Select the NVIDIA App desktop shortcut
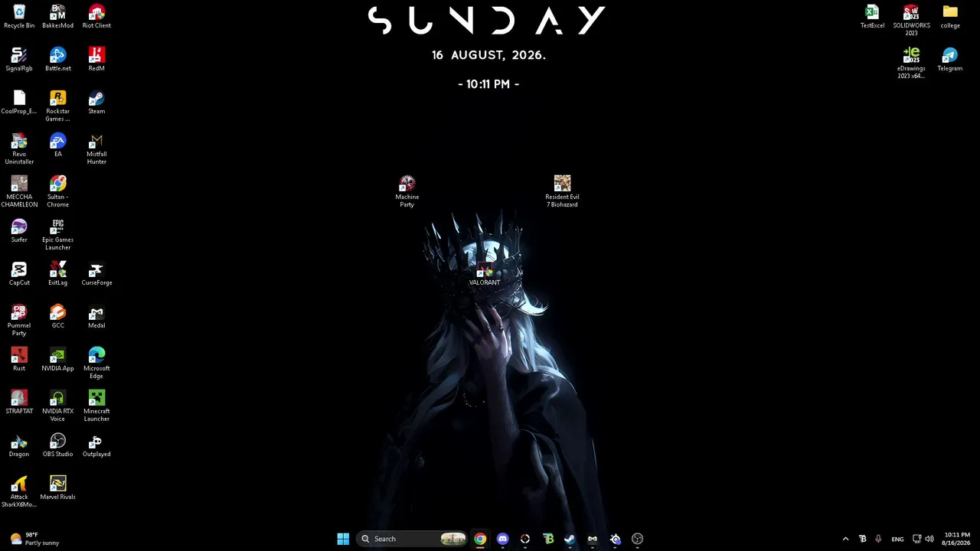 click(x=57, y=360)
